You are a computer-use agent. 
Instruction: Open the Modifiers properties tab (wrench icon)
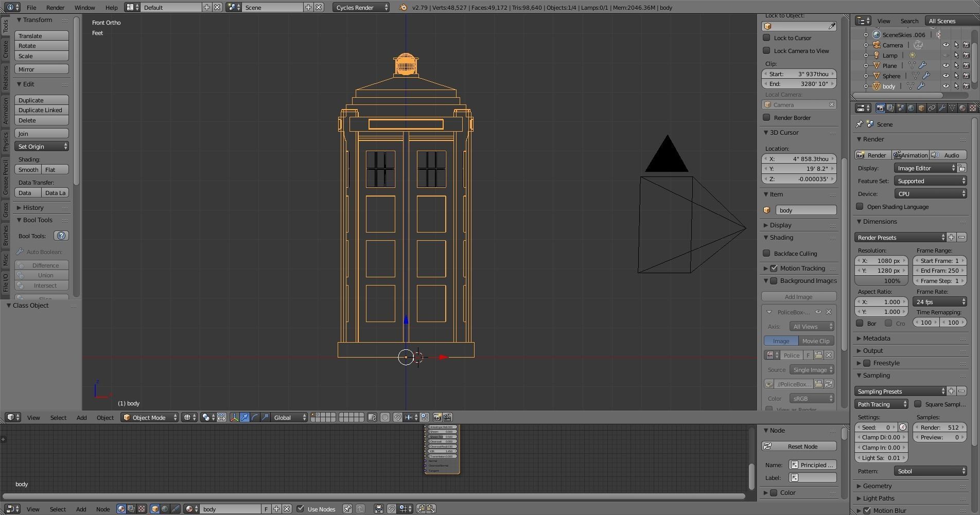click(x=942, y=108)
